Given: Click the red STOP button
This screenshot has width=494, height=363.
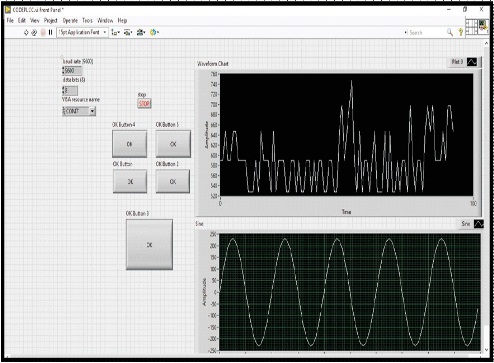Looking at the screenshot, I should pos(144,104).
